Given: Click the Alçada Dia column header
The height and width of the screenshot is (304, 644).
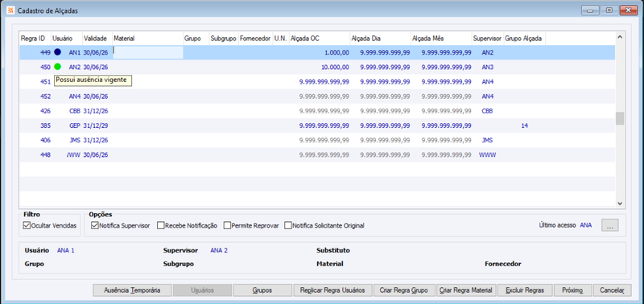Looking at the screenshot, I should coord(380,39).
